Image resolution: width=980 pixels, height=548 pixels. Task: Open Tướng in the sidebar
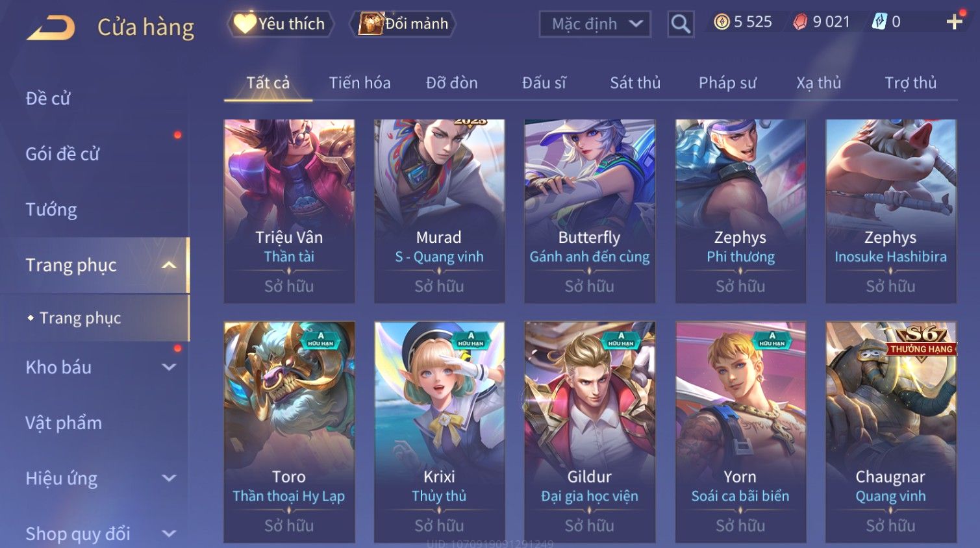click(51, 209)
